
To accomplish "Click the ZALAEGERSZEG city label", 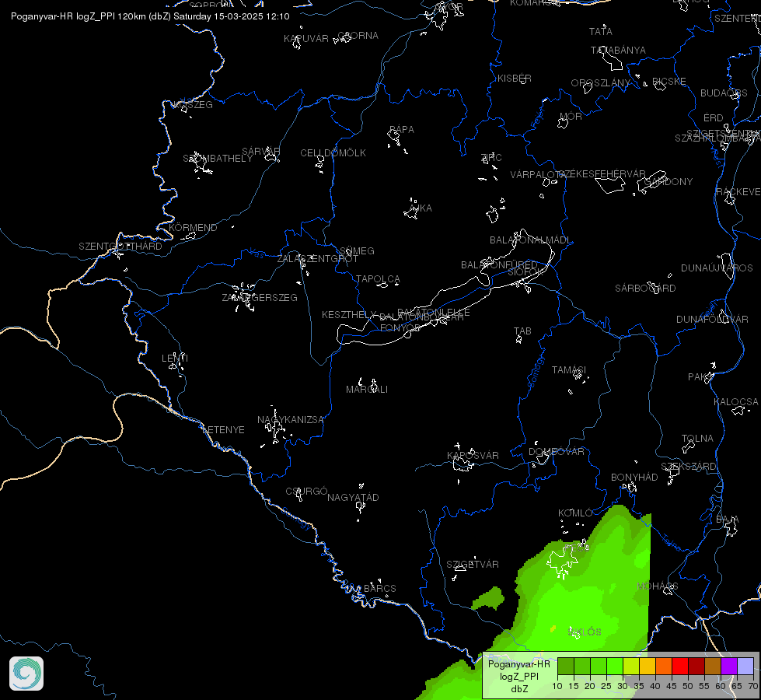I will point(260,297).
